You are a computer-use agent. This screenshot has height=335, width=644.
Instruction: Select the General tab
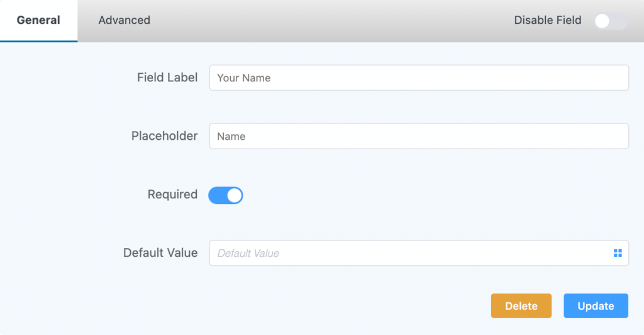pyautogui.click(x=38, y=20)
